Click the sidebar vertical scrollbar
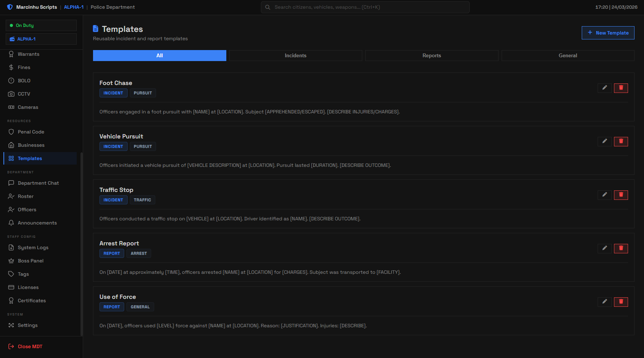 point(81,243)
